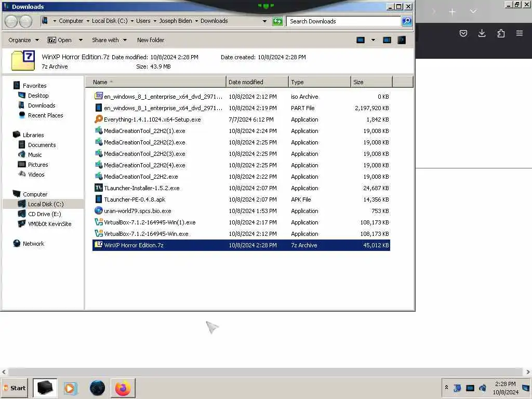Image resolution: width=532 pixels, height=399 pixels.
Task: Toggle the preview pane icon
Action: click(x=387, y=40)
